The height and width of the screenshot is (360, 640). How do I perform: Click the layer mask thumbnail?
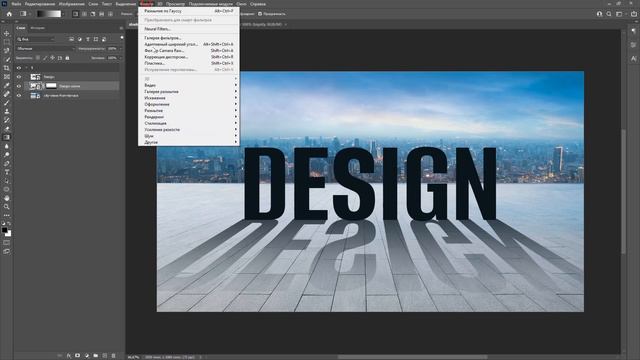pos(51,86)
